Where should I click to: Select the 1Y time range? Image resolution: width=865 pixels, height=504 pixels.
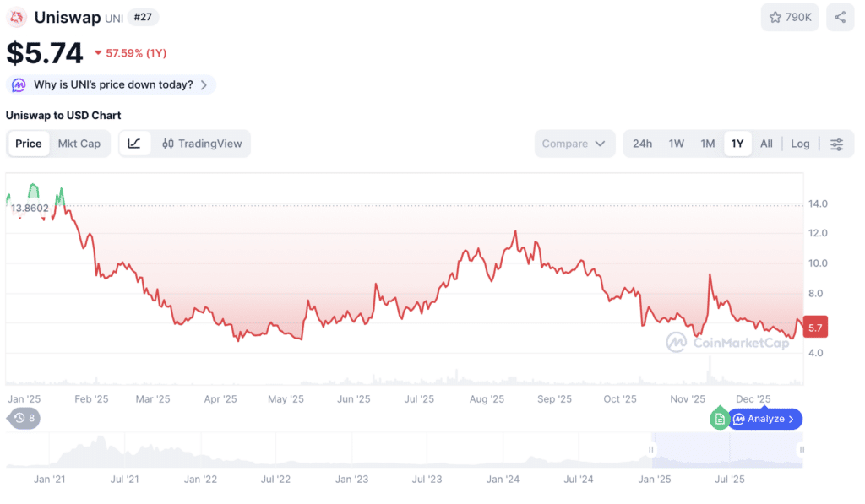(737, 144)
